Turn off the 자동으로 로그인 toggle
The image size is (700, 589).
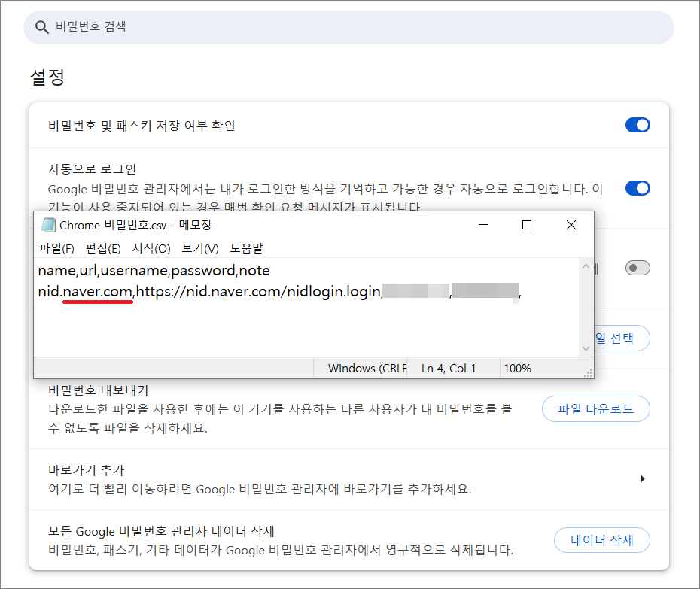(x=638, y=188)
